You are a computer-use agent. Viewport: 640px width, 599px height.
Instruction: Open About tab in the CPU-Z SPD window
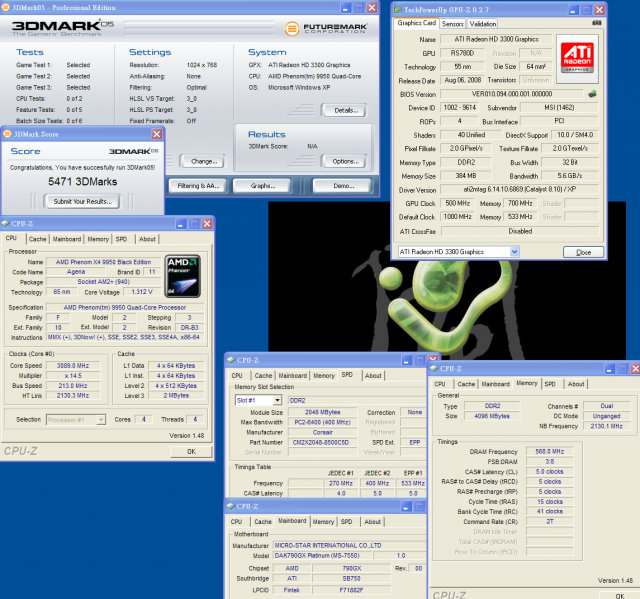[373, 375]
